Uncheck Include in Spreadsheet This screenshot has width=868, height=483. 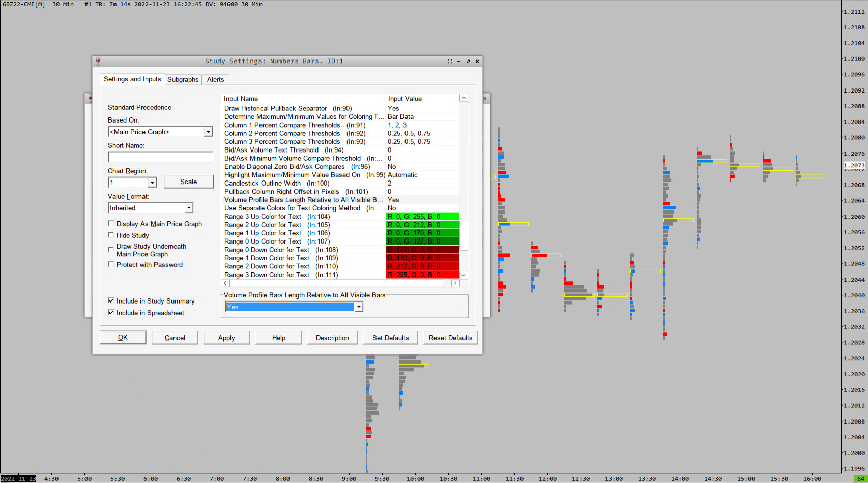tap(111, 313)
